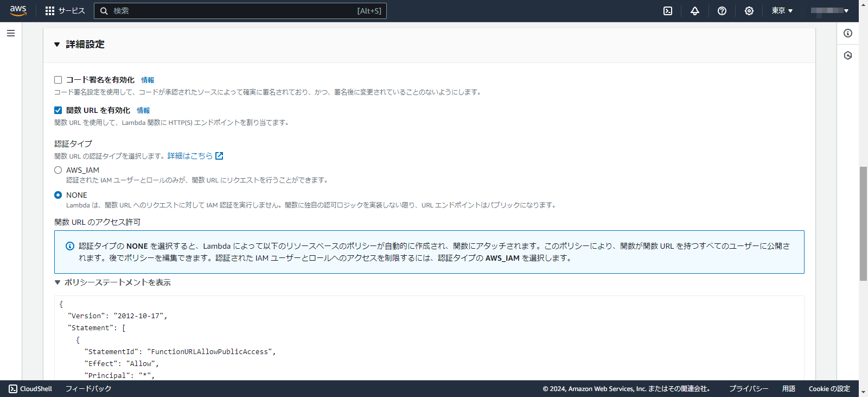Viewport: 868px width, 397px height.
Task: Click the 関数 URL のアクセス許可 label
Action: tap(98, 222)
